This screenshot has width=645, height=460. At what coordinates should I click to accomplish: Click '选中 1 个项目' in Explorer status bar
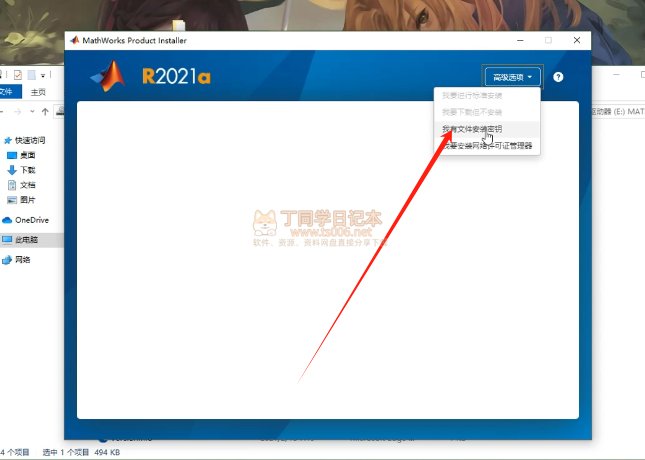66,452
